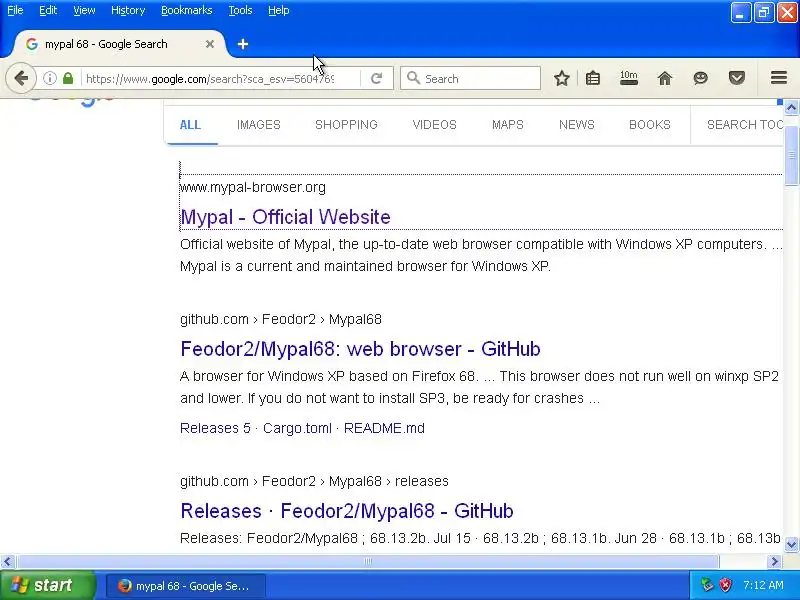This screenshot has height=600, width=800.
Task: Select mypal 68 Google Search taskbar button
Action: click(186, 586)
